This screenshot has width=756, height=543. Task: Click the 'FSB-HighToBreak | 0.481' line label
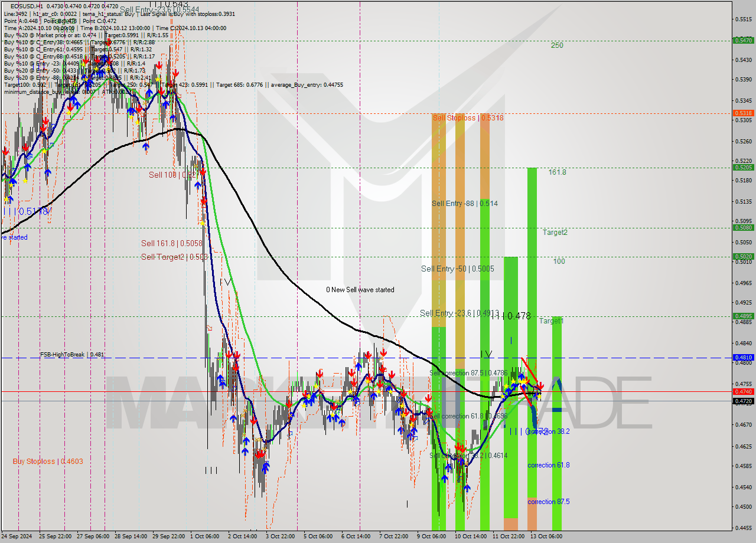pyautogui.click(x=72, y=355)
